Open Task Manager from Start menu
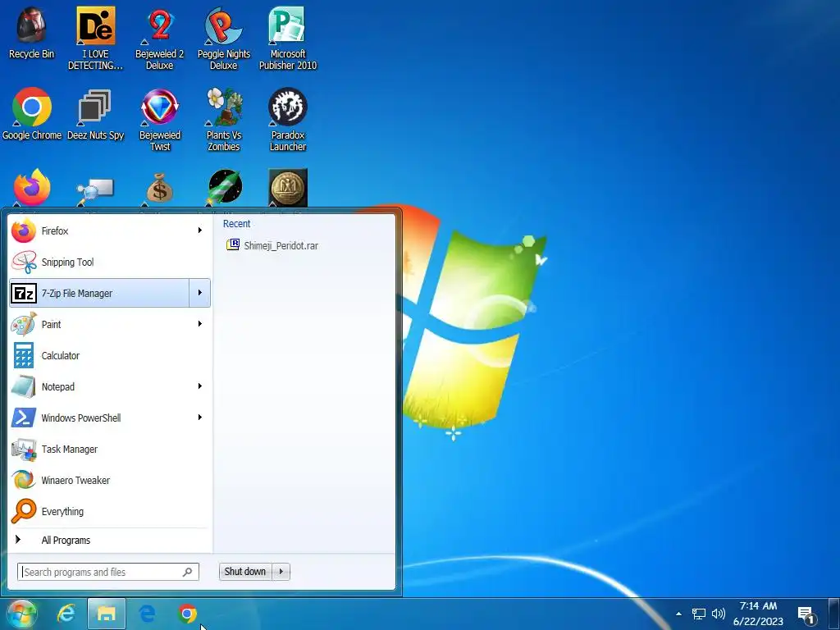This screenshot has width=840, height=630. 110,449
